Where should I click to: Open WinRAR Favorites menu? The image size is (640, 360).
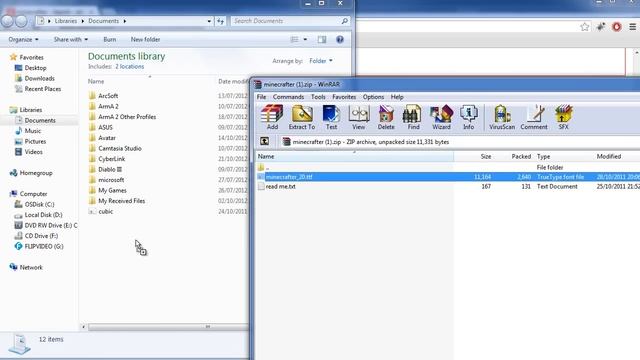(x=344, y=97)
